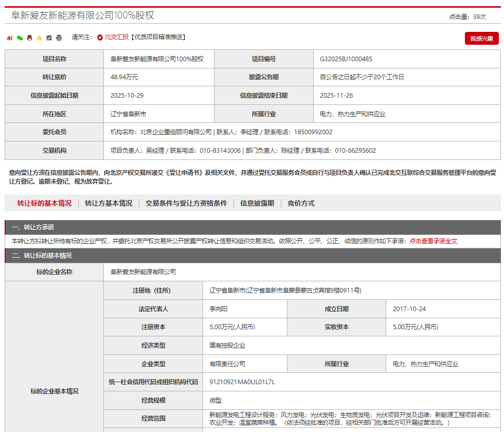Click the project number G32025BJ1000485
The width and height of the screenshot is (504, 432).
[x=346, y=59]
